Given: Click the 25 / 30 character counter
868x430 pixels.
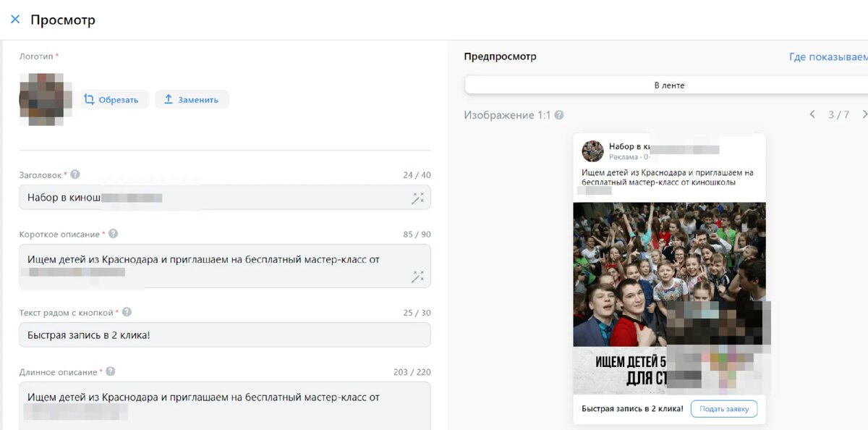Looking at the screenshot, I should click(417, 312).
